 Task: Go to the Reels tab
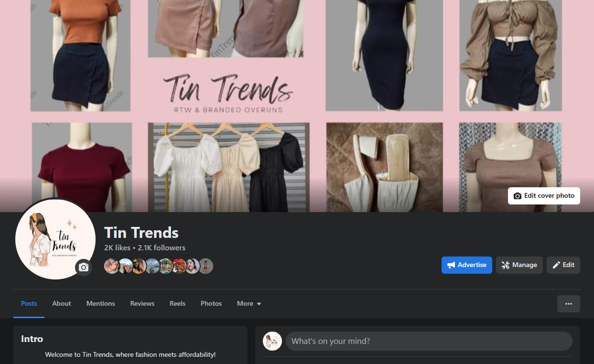pos(177,303)
